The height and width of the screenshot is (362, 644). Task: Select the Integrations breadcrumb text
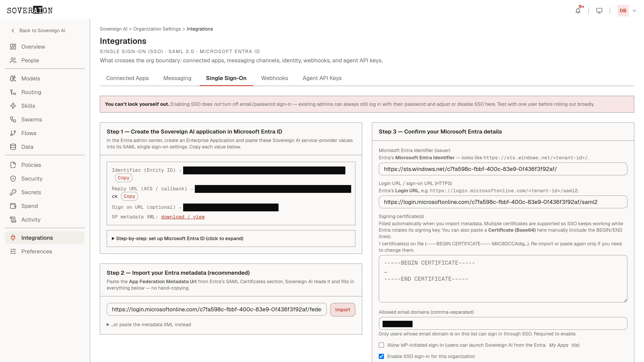[x=200, y=29]
